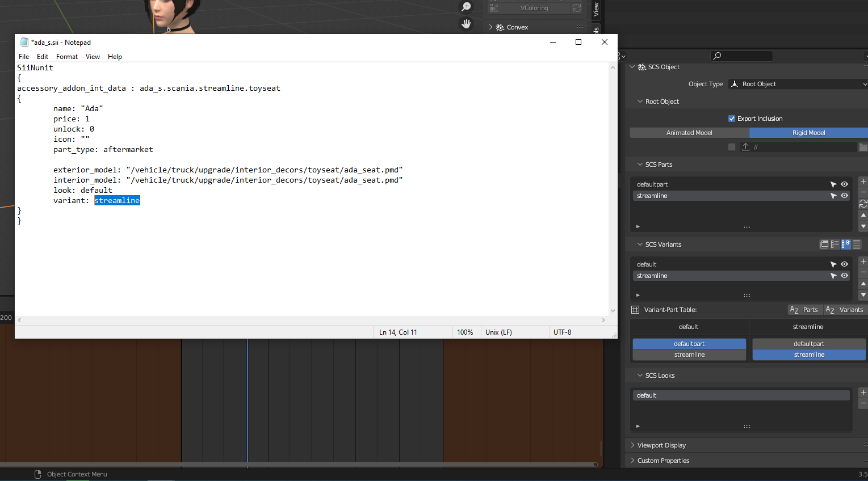Toggle streamline part under default variant column
The height and width of the screenshot is (481, 868).
[x=689, y=355]
